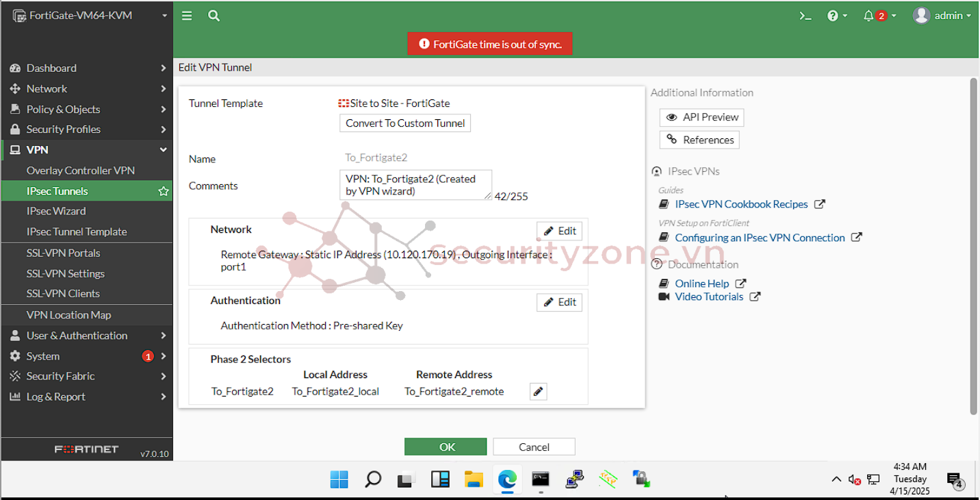Expand the Security Fabric chevron
This screenshot has height=500, width=980.
tap(163, 376)
